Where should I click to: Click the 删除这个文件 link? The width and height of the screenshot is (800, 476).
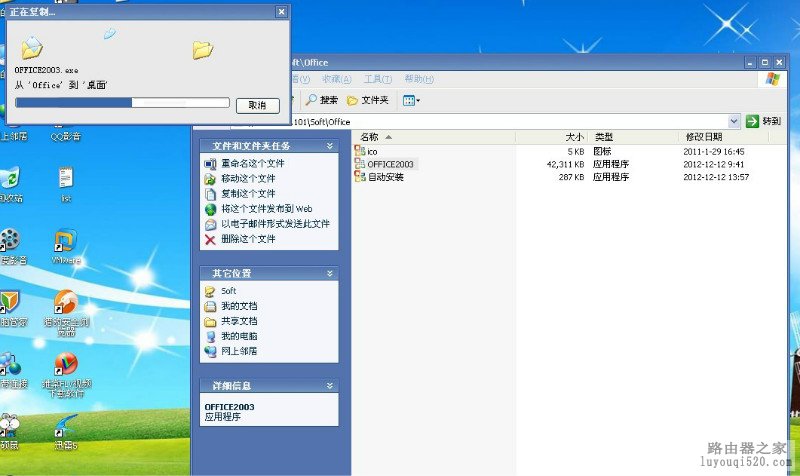click(x=248, y=239)
